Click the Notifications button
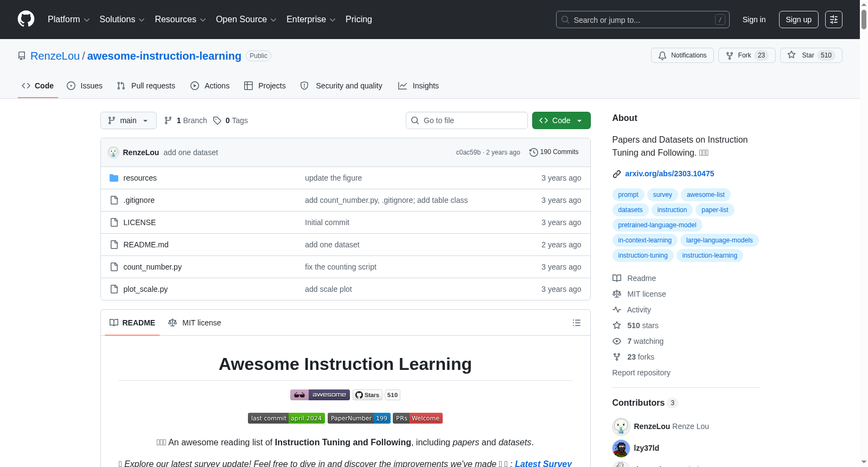 682,55
